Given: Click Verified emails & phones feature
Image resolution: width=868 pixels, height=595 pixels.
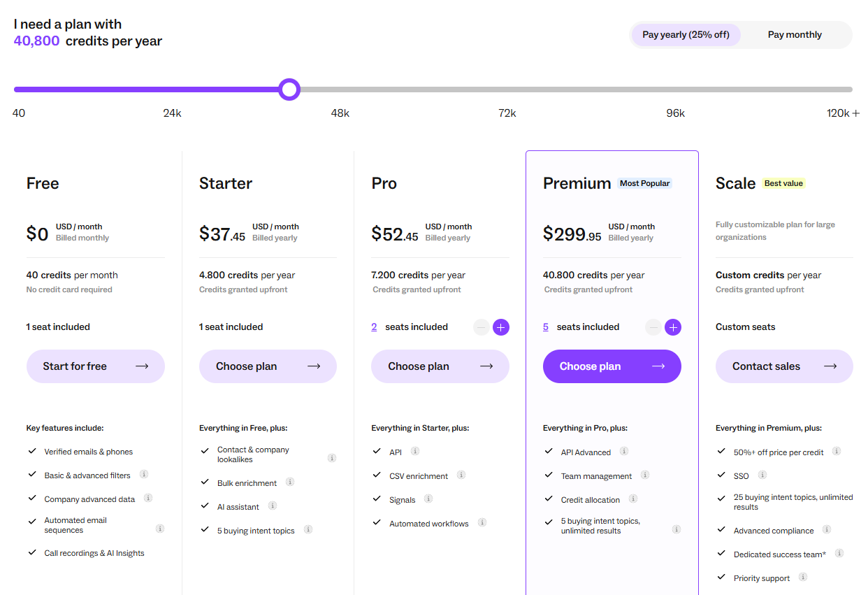Looking at the screenshot, I should coord(89,452).
